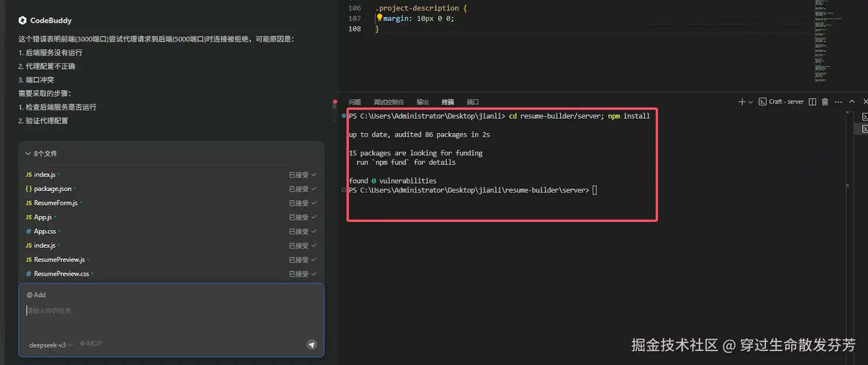This screenshot has width=868, height=365.
Task: Open the launch profile chevron beside the plus
Action: pos(750,102)
